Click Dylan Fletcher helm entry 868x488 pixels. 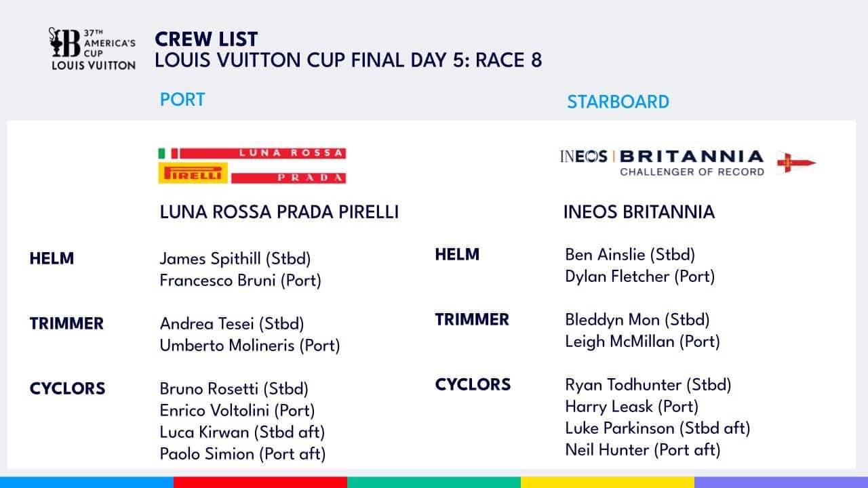(639, 276)
